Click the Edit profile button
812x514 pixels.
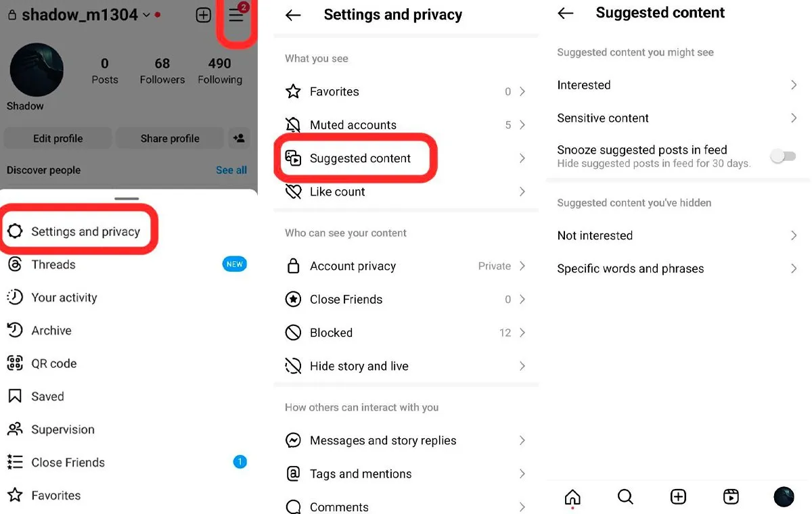[x=58, y=139]
